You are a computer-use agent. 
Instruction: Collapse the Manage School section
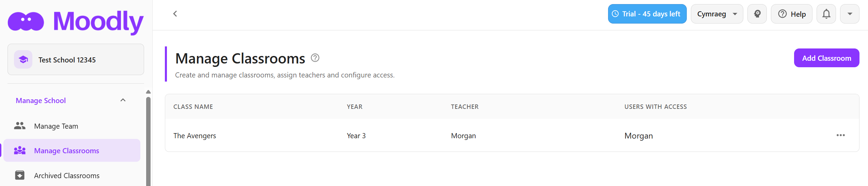123,100
